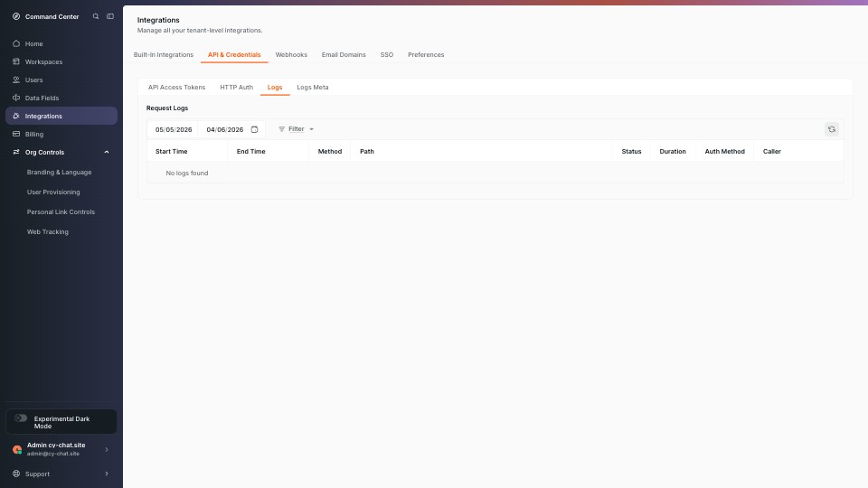Open the sidebar search icon

click(96, 16)
